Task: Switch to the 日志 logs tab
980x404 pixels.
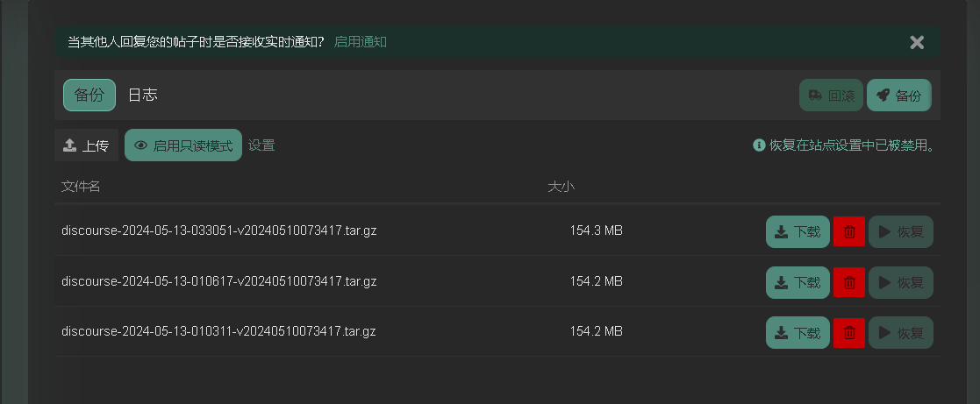Action: [x=142, y=95]
